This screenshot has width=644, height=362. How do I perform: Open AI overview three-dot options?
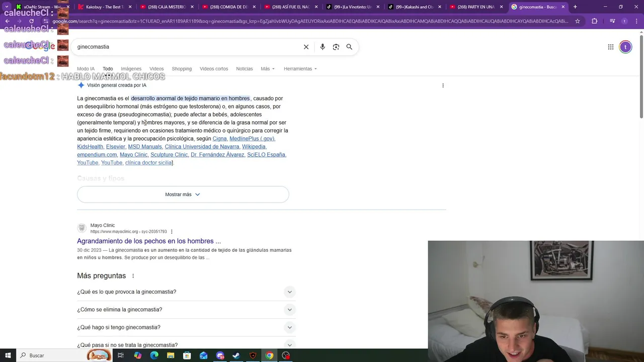(443, 85)
